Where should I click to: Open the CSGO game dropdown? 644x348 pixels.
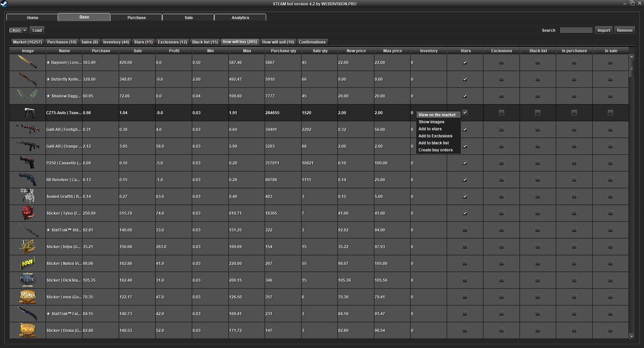click(x=18, y=30)
